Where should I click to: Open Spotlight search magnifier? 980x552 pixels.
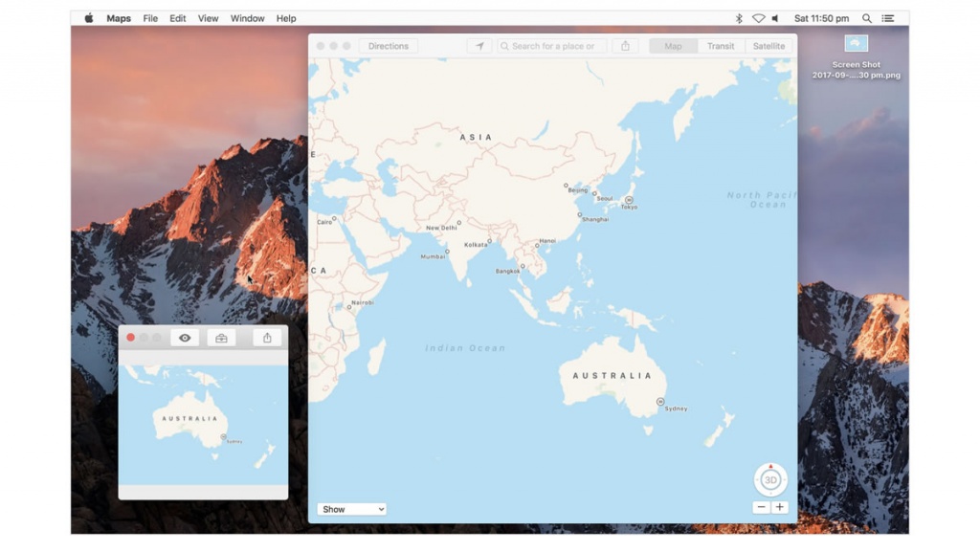point(867,18)
